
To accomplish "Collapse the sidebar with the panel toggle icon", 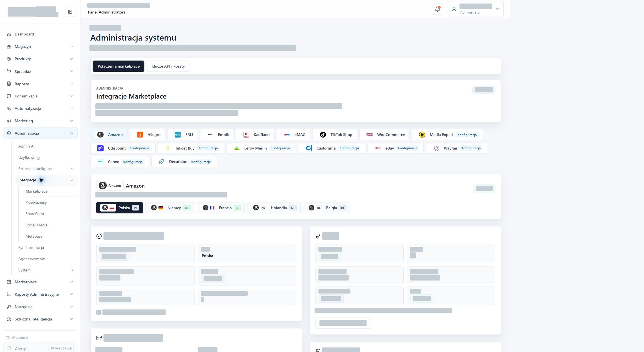I will click(x=70, y=12).
